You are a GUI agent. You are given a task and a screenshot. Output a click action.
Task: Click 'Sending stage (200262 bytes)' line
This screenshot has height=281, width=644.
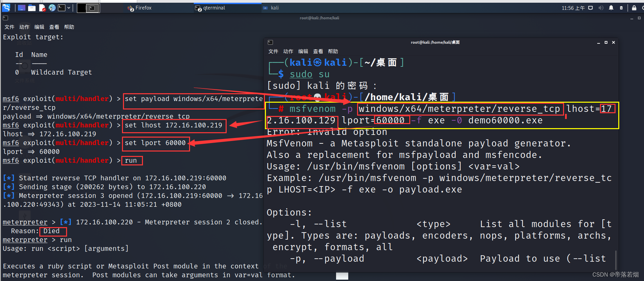104,187
